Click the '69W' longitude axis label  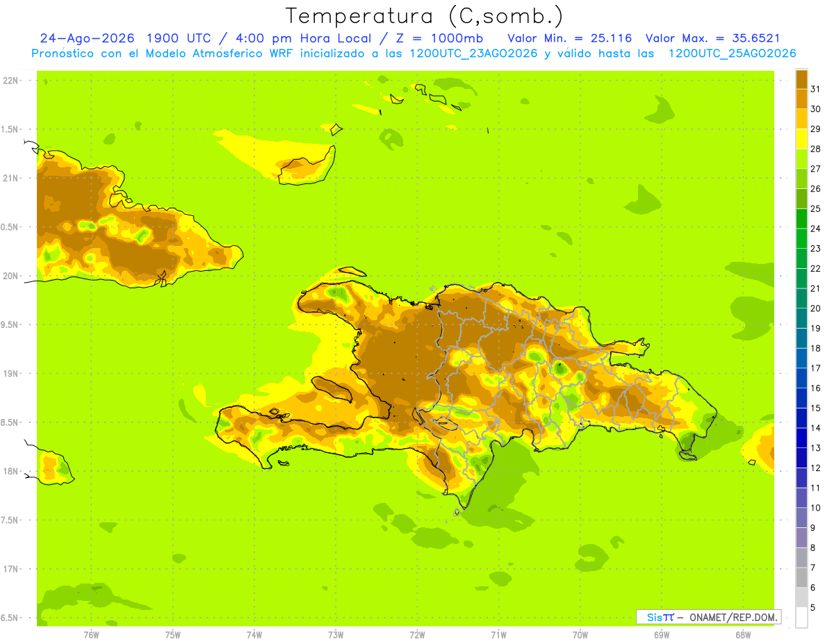pyautogui.click(x=662, y=635)
